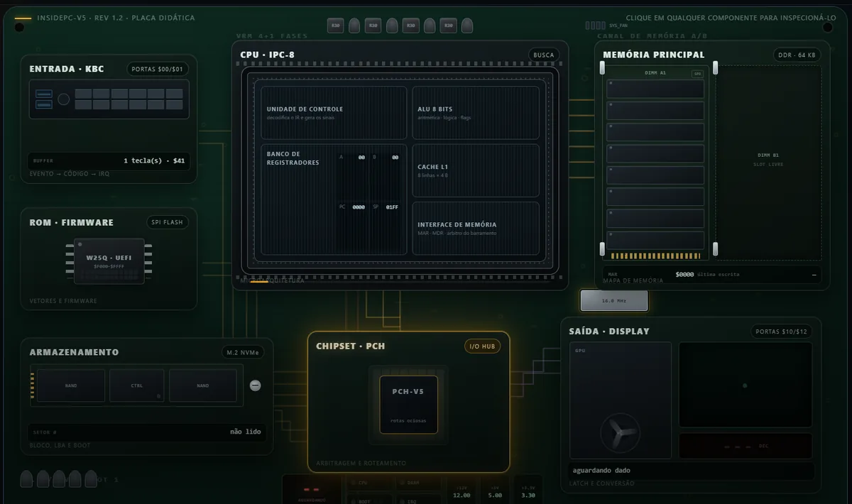The image size is (852, 504).
Task: Click the 16.0 MHz crystal oscillator
Action: pos(614,301)
